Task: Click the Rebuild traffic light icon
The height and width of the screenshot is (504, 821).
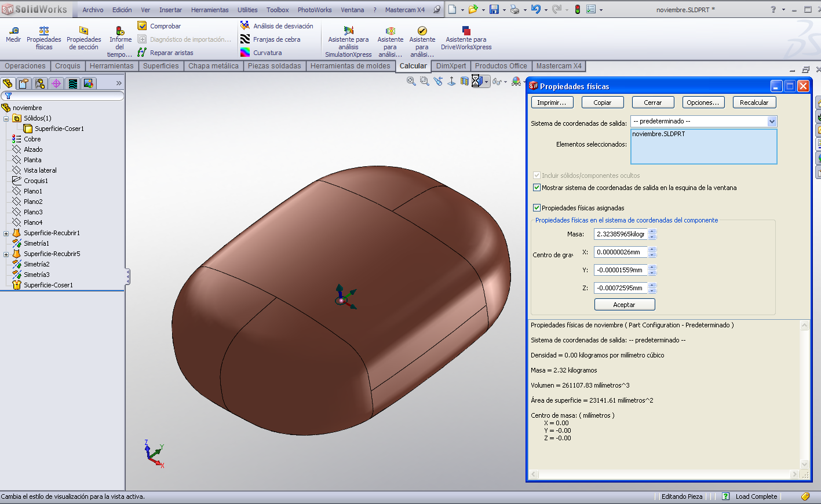Action: point(578,9)
